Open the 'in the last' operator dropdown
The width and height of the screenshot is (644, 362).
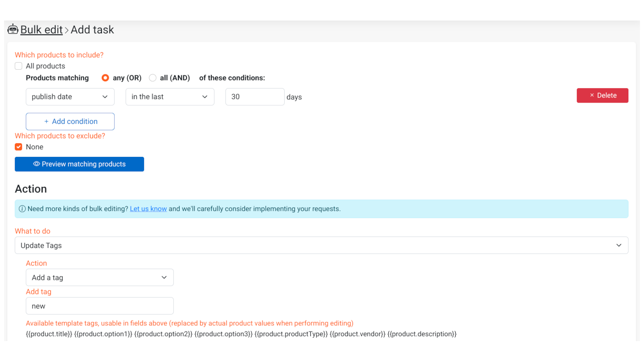click(x=170, y=97)
